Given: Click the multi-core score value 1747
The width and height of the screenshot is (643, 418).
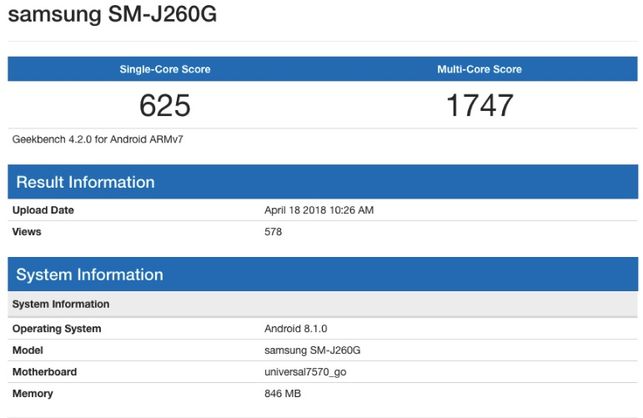Looking at the screenshot, I should (x=479, y=105).
